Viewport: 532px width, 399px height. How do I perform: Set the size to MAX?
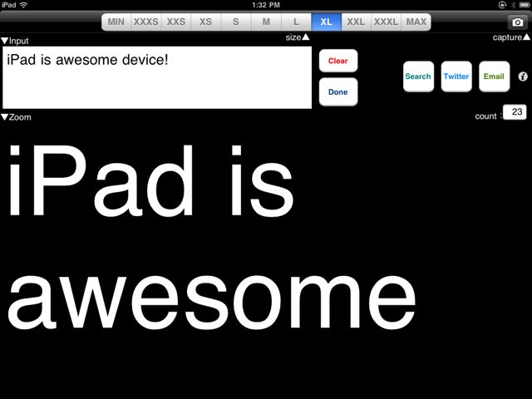(x=416, y=22)
